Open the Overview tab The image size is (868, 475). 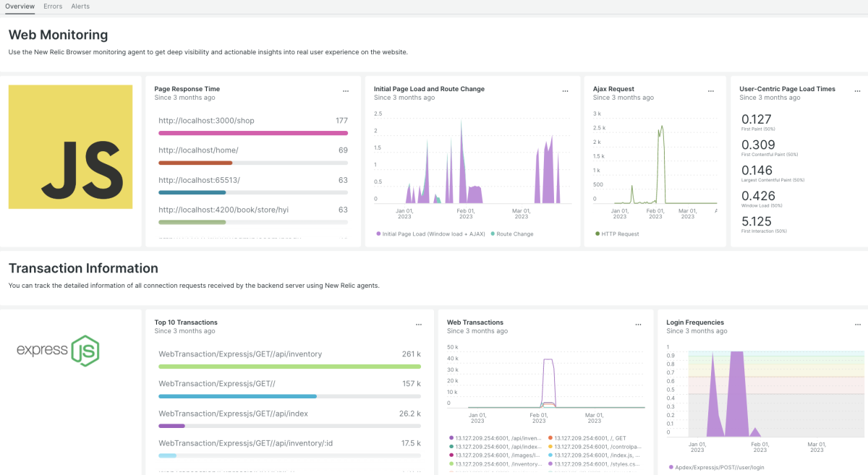20,7
